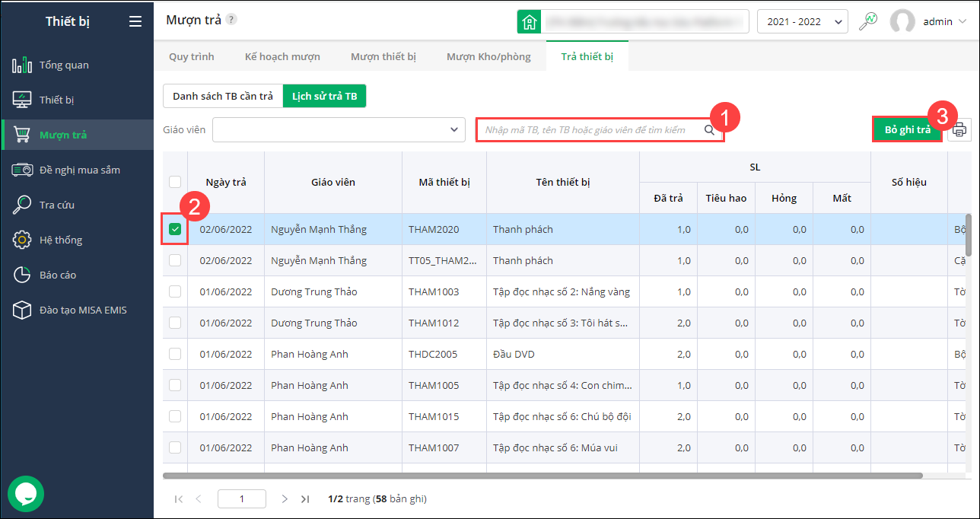Open the chat support bubble

click(26, 494)
